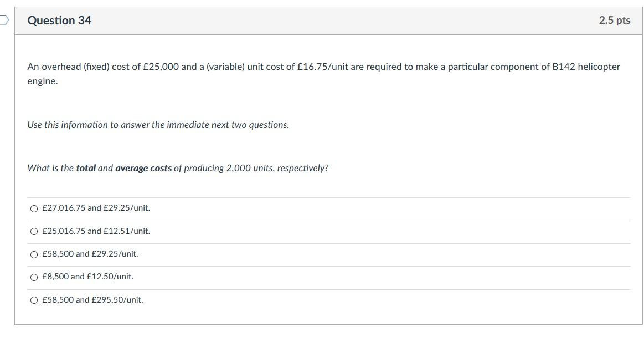Select the £8,500 and £12.50/unit answer
The width and height of the screenshot is (644, 342).
coord(34,277)
